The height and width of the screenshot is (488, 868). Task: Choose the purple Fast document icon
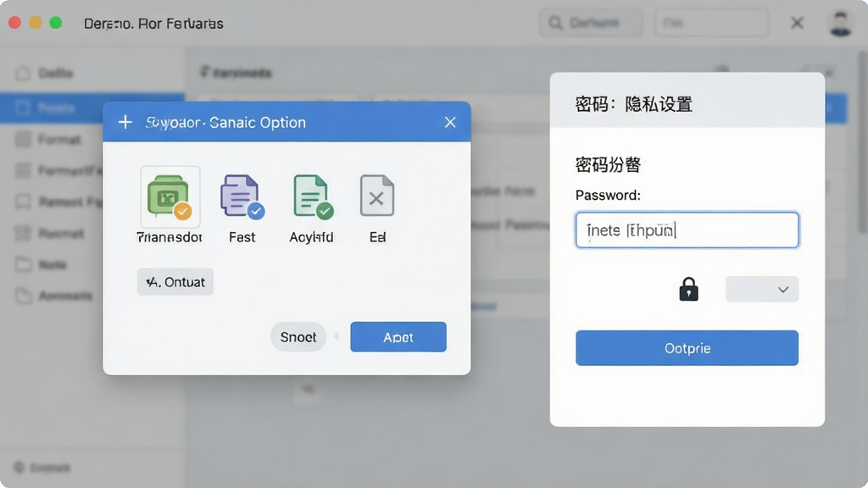pyautogui.click(x=242, y=197)
